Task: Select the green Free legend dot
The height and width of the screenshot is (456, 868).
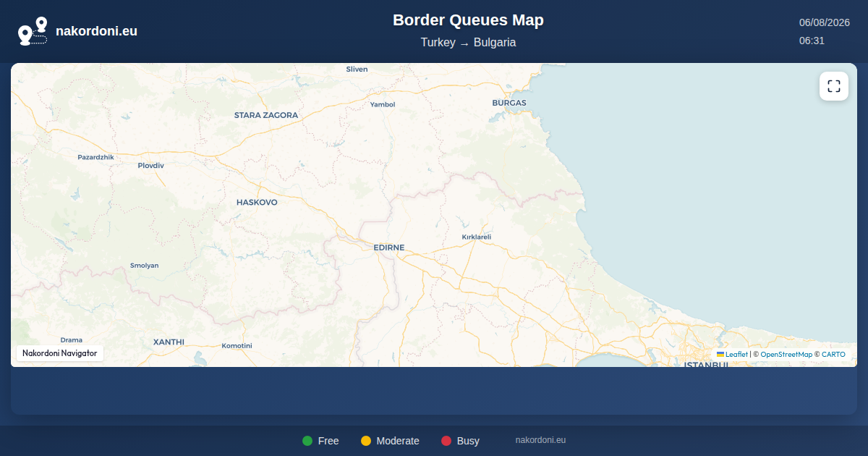Action: coord(307,441)
